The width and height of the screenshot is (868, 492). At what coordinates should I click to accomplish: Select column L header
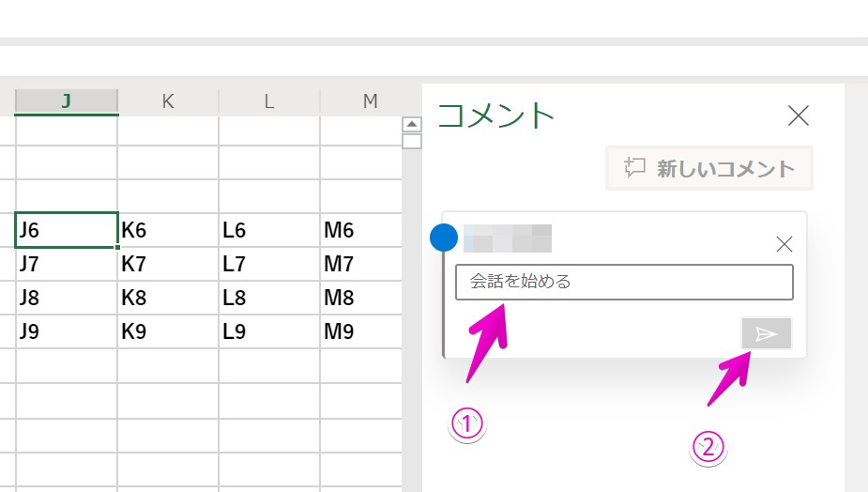click(x=269, y=101)
